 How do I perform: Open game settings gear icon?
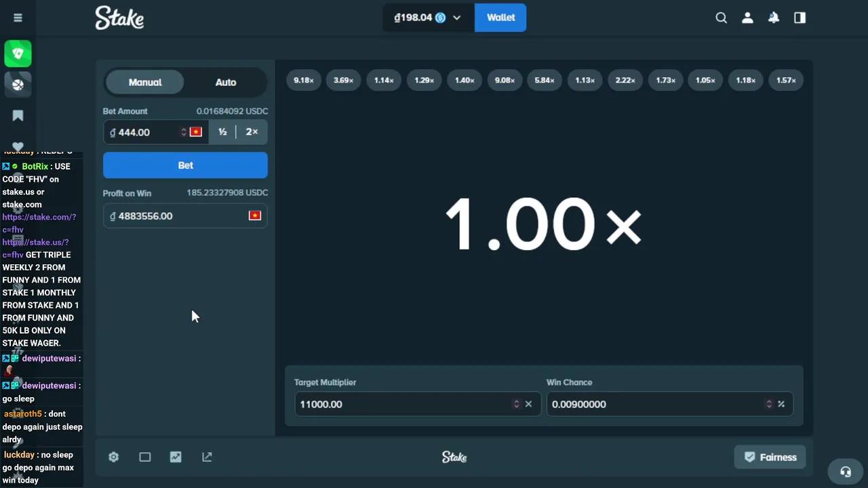point(114,457)
